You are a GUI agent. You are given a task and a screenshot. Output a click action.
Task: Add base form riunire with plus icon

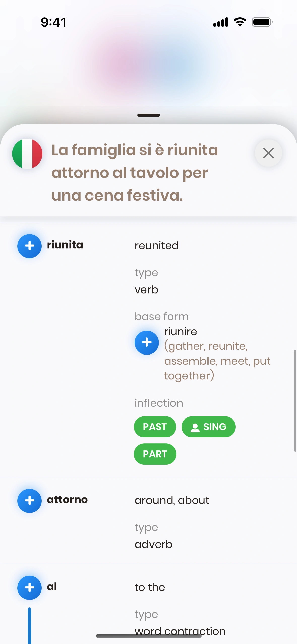147,342
